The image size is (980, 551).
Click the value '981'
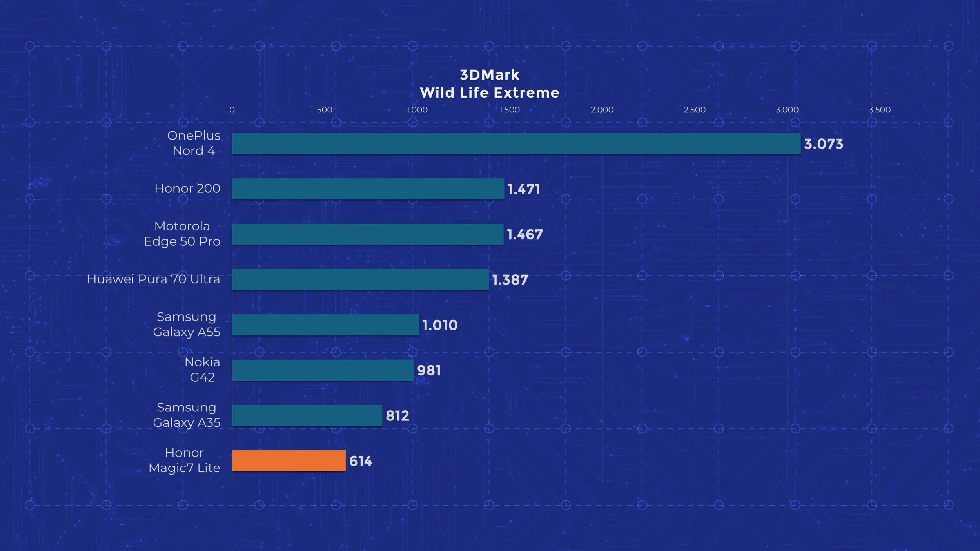click(429, 370)
